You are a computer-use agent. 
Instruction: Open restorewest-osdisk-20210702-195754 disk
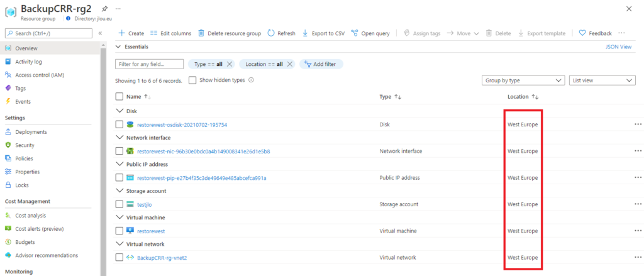click(182, 124)
